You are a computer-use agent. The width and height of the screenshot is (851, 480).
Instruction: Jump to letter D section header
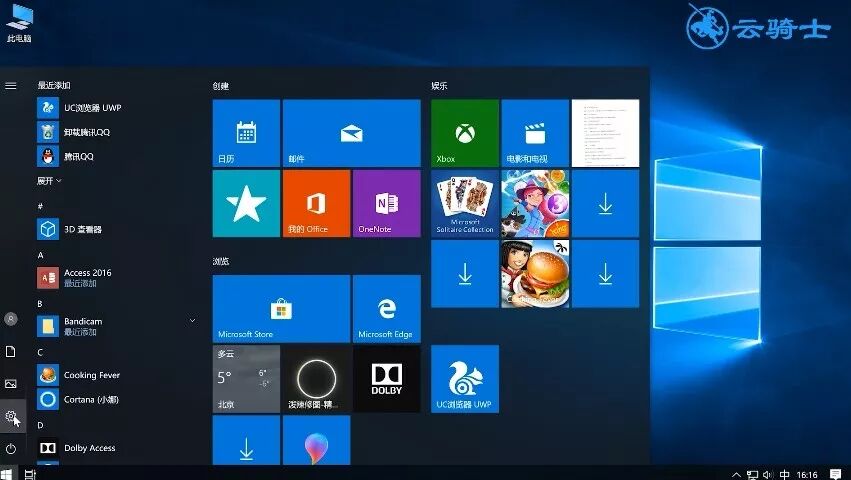click(40, 425)
